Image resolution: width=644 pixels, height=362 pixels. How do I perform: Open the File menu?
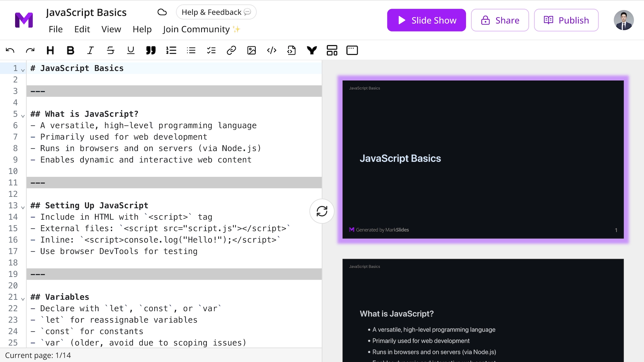click(x=56, y=29)
